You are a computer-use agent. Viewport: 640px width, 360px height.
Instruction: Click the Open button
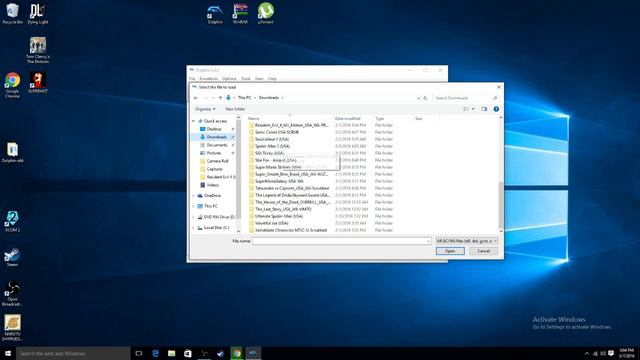click(450, 251)
